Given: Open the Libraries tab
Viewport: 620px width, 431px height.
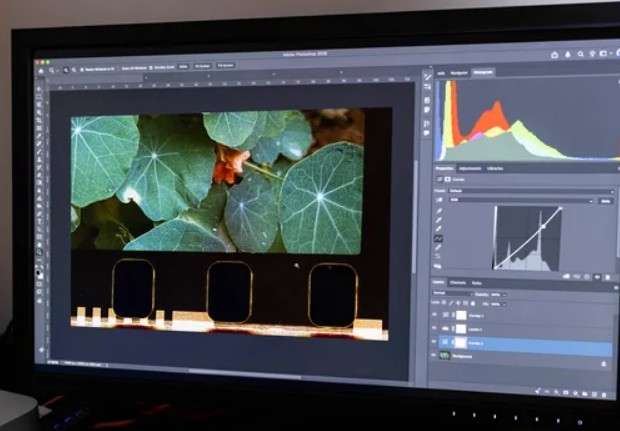Looking at the screenshot, I should coord(495,168).
